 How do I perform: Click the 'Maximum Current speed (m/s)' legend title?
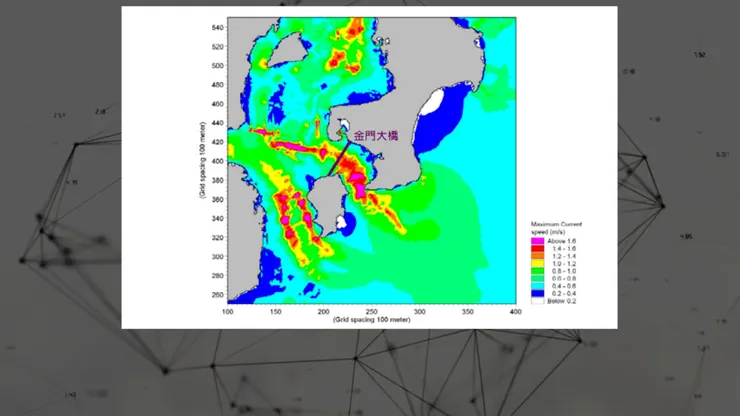556,228
